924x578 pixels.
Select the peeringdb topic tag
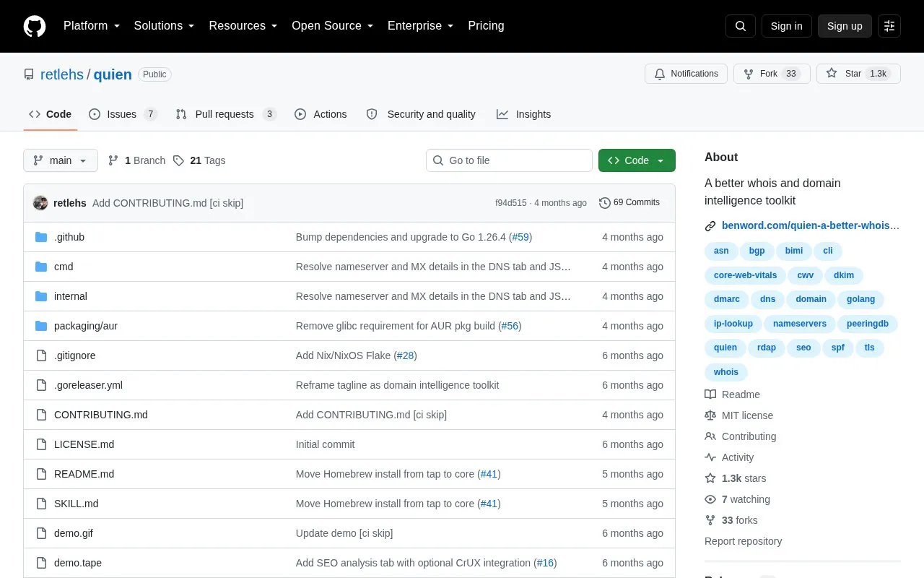point(868,324)
